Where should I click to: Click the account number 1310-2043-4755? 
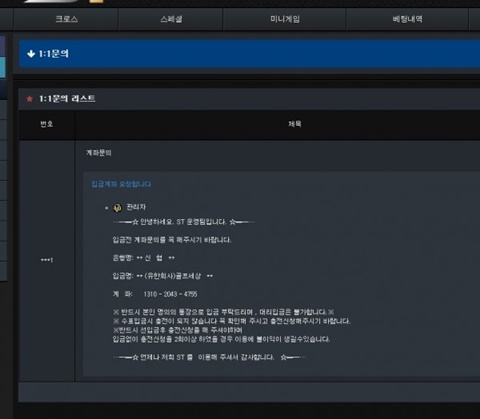pos(170,294)
